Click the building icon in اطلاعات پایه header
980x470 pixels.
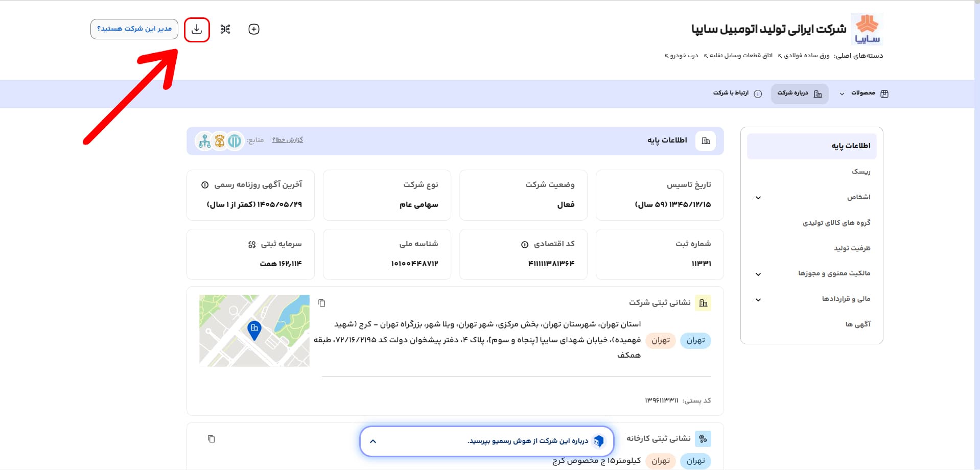[706, 140]
